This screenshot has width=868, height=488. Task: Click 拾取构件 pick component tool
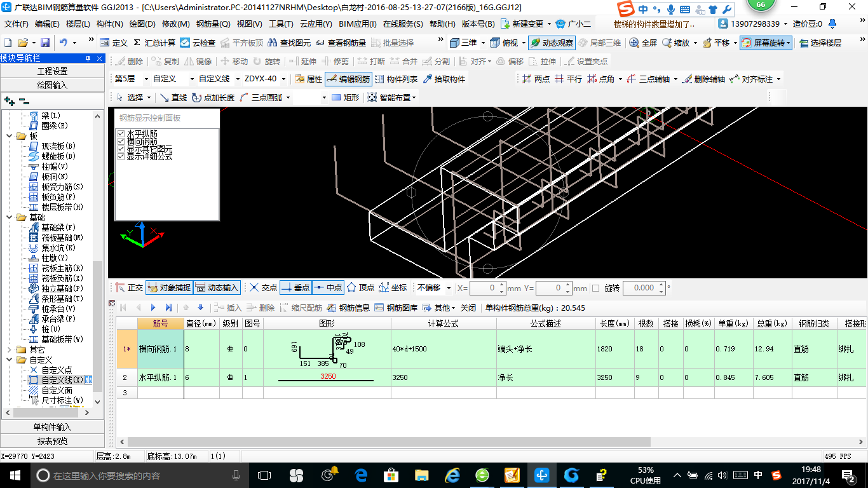444,79
